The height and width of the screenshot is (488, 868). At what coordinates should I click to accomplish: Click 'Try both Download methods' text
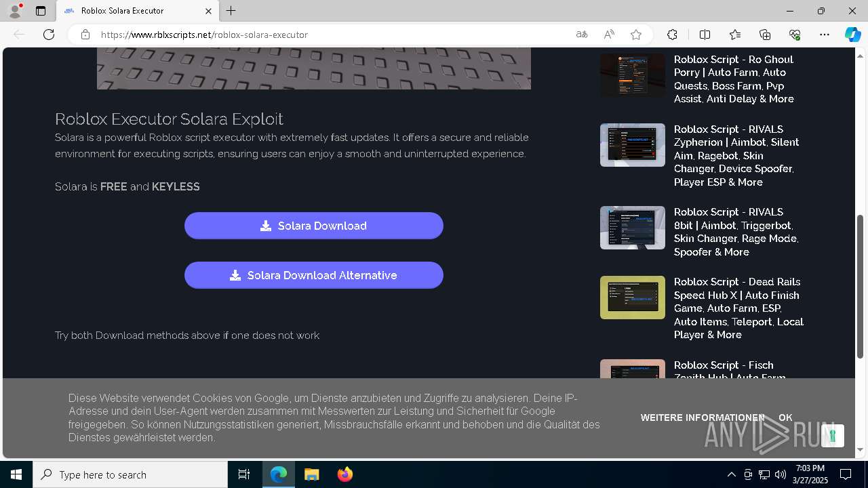pyautogui.click(x=187, y=335)
